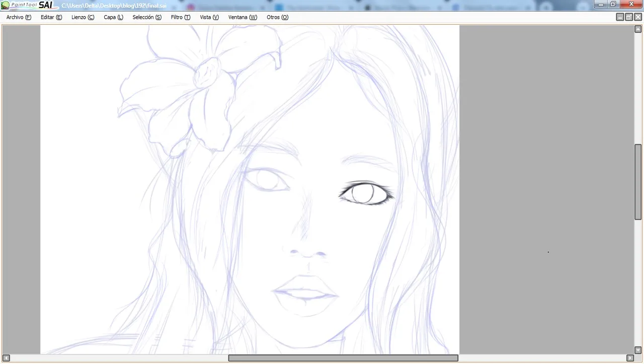This screenshot has height=364, width=644.
Task: Restore the inner document window
Action: [629, 17]
